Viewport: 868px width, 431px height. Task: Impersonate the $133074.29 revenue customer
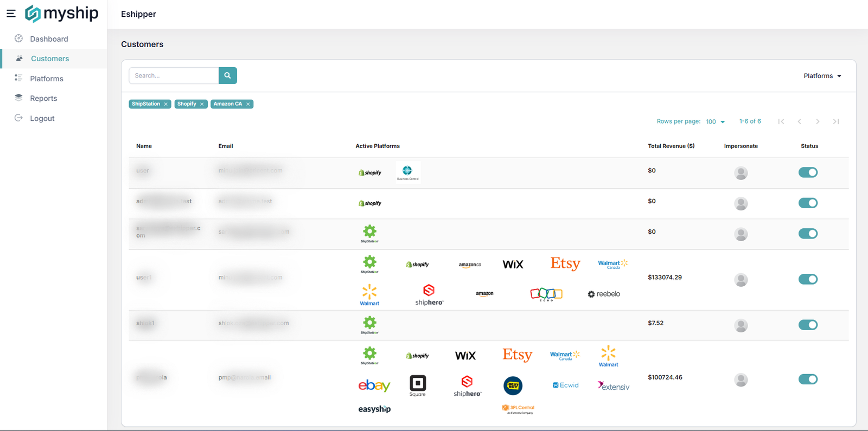pos(741,280)
